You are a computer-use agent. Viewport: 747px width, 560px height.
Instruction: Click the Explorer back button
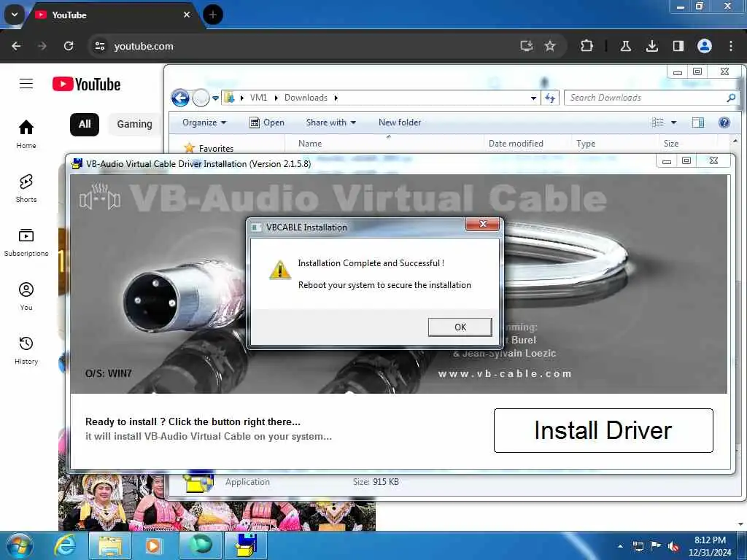click(x=180, y=98)
